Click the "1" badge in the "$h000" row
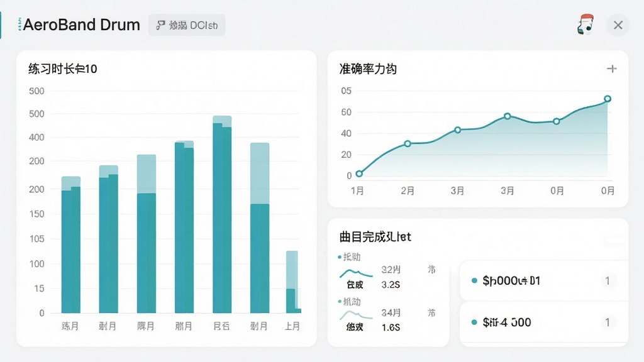Viewport: 644px width, 362px height. [608, 281]
